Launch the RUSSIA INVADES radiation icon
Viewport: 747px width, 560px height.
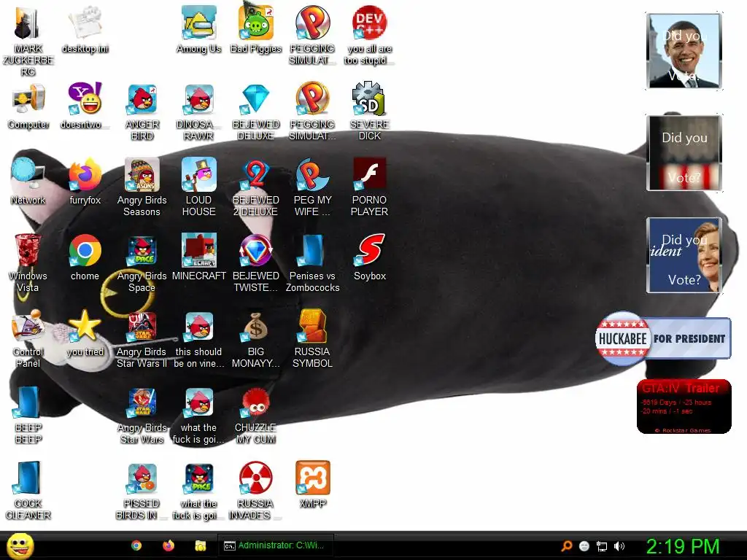(x=256, y=478)
